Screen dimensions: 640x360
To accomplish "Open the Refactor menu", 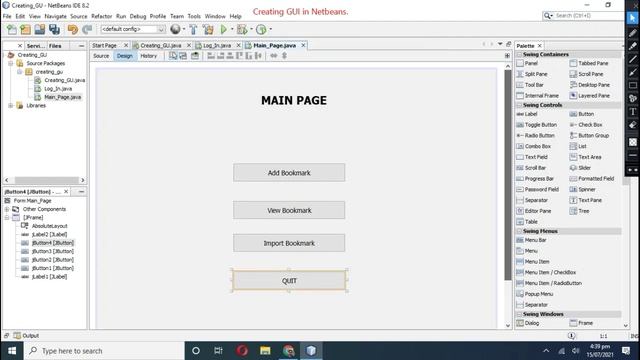I will coord(102,16).
